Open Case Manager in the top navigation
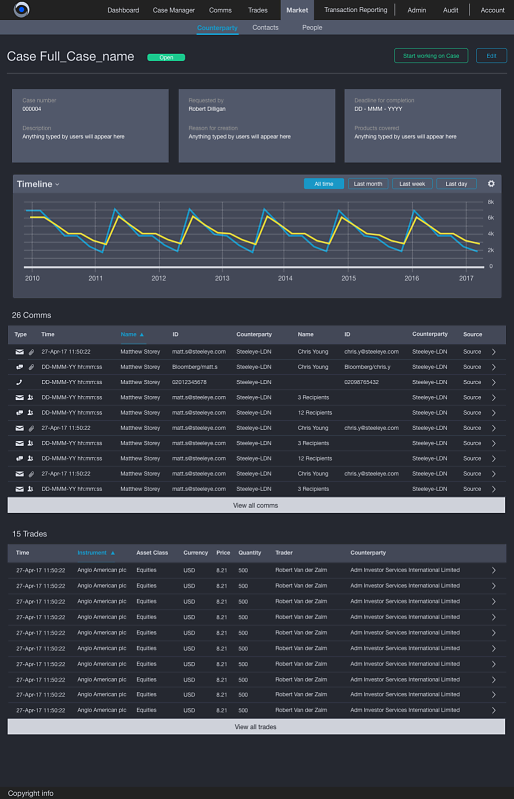 coord(174,10)
